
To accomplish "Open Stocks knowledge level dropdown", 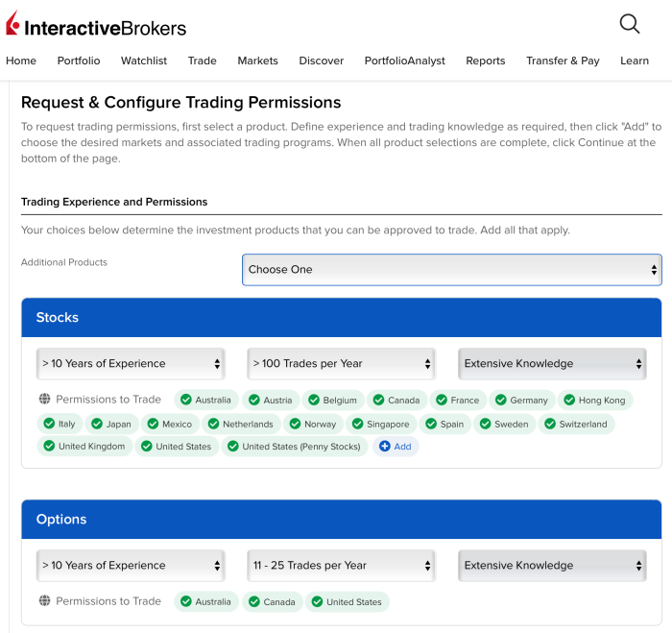I will [552, 364].
